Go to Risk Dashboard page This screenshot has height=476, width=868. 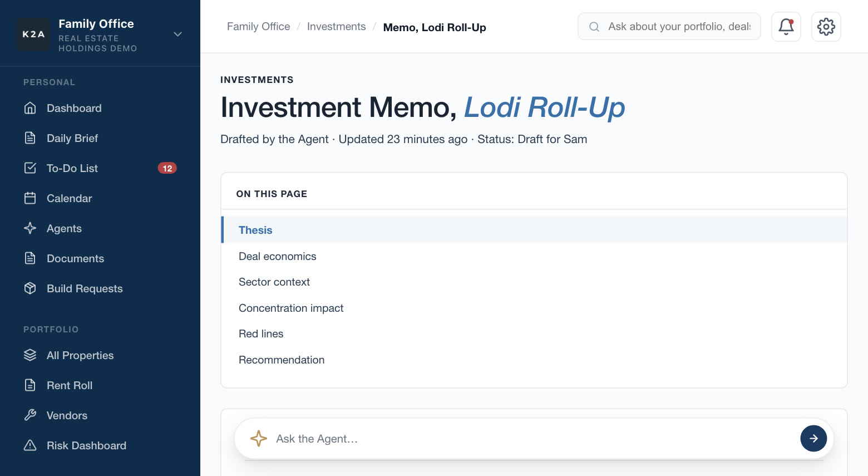click(x=100, y=445)
